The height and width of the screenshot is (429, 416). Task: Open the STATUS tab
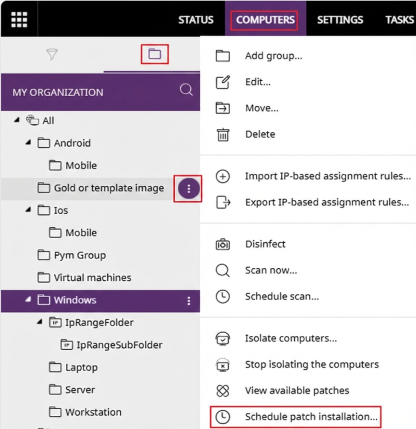click(x=196, y=20)
